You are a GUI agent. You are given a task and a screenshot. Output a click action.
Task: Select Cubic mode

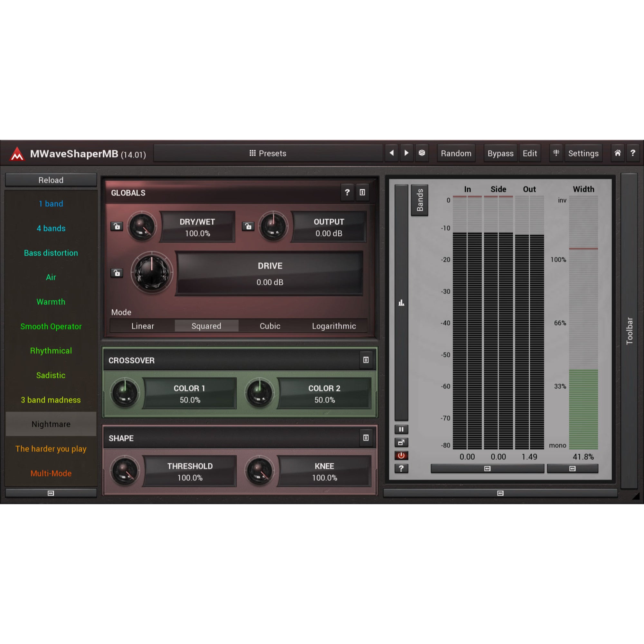[x=270, y=326]
